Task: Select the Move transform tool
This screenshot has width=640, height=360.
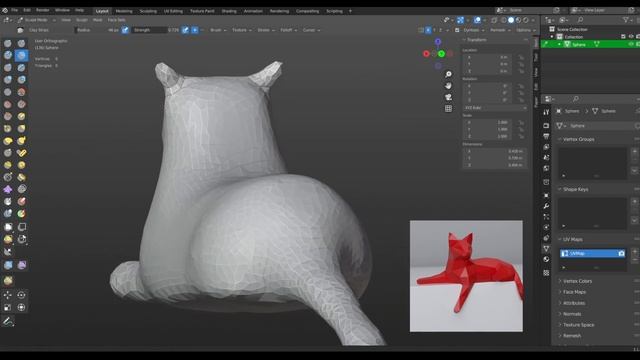Action: 8,295
